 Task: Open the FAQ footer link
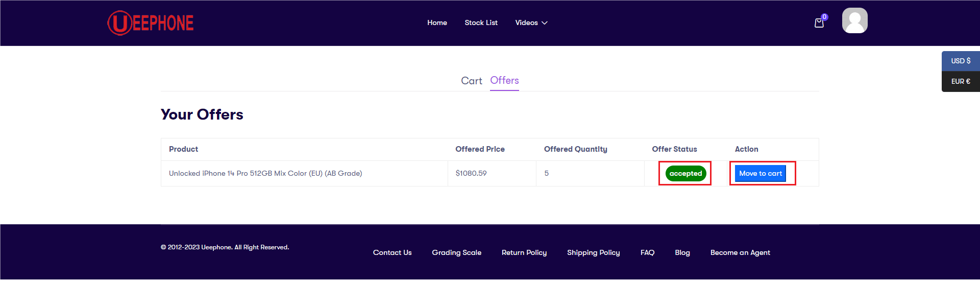click(647, 252)
